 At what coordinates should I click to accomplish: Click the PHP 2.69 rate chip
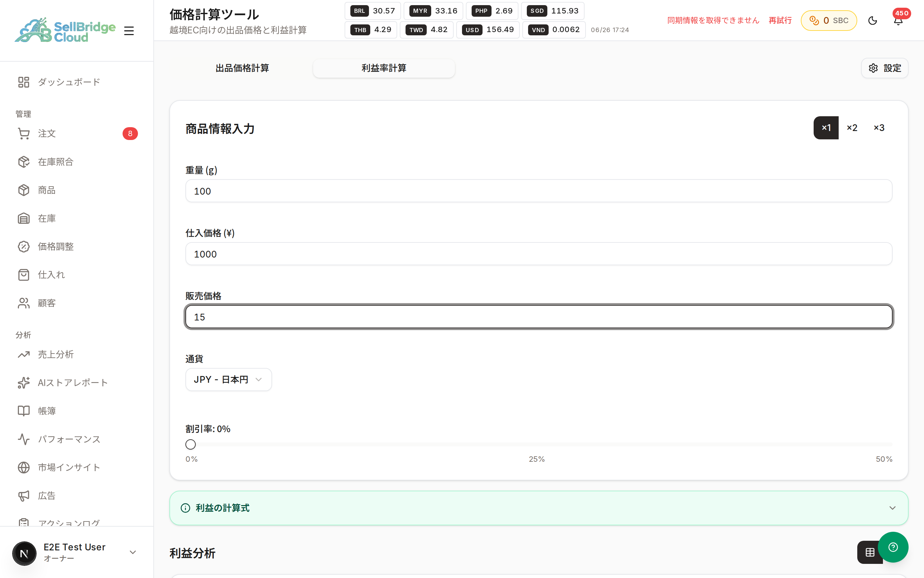492,11
